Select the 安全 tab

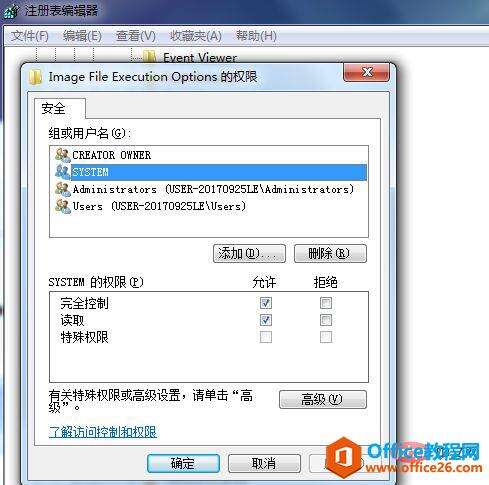[53, 109]
